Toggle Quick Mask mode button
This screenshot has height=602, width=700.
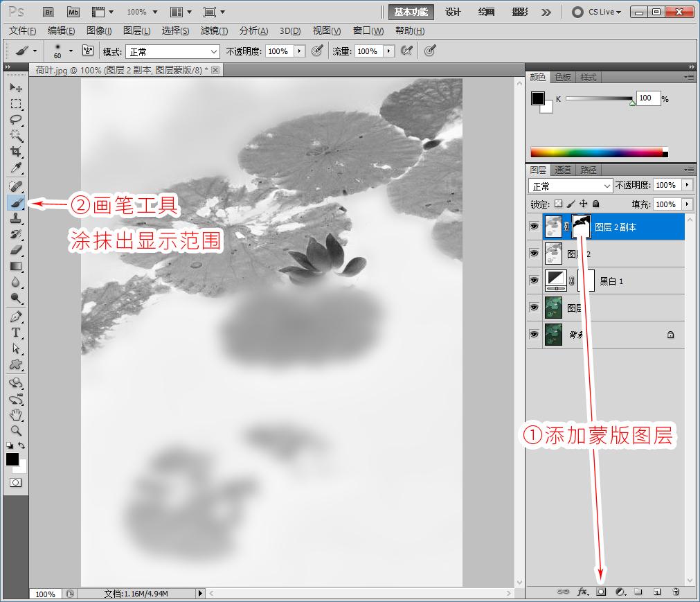click(x=16, y=483)
